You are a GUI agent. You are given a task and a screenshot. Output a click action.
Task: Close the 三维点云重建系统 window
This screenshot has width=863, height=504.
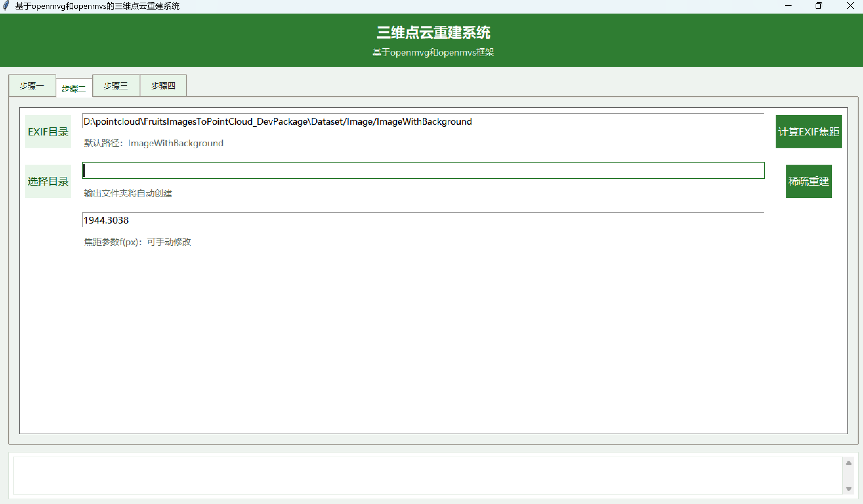click(x=850, y=6)
